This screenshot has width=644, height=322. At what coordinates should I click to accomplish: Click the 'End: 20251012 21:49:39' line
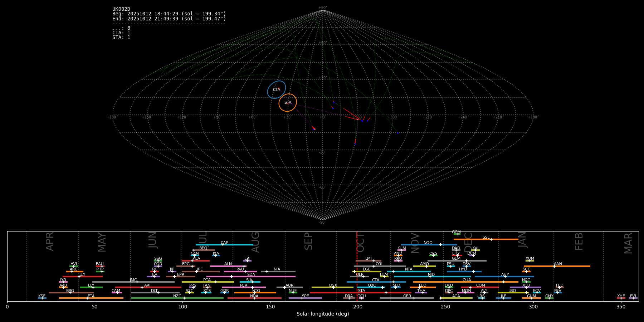pyautogui.click(x=169, y=19)
